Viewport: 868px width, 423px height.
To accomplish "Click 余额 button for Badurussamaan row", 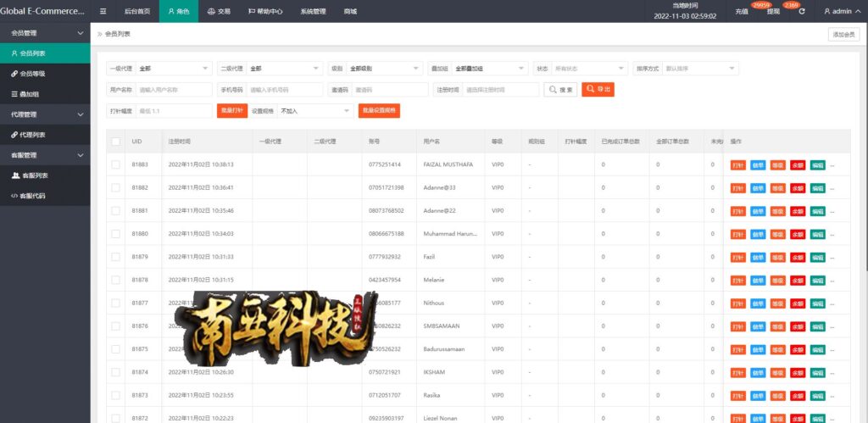I will pyautogui.click(x=798, y=350).
